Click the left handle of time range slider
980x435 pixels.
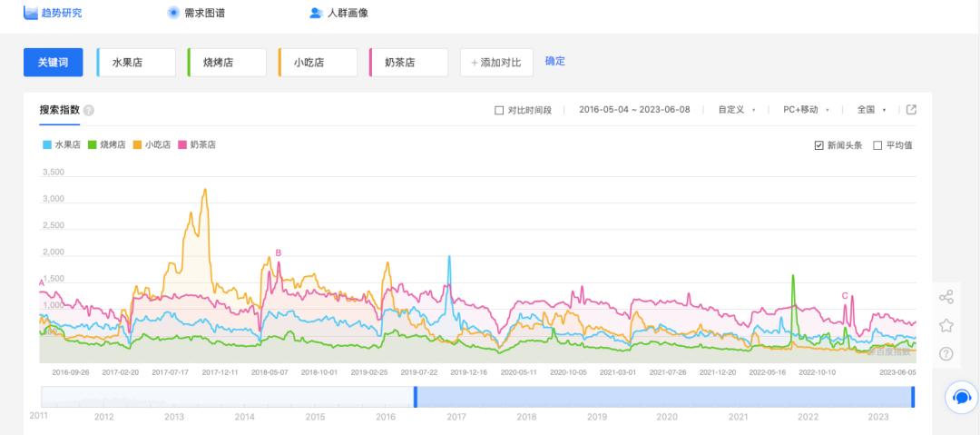pos(415,397)
